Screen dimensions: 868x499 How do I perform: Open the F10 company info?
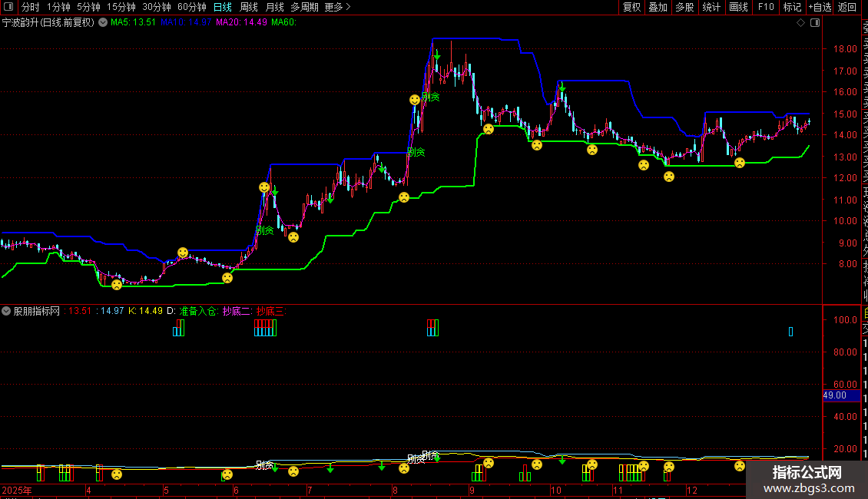click(766, 7)
